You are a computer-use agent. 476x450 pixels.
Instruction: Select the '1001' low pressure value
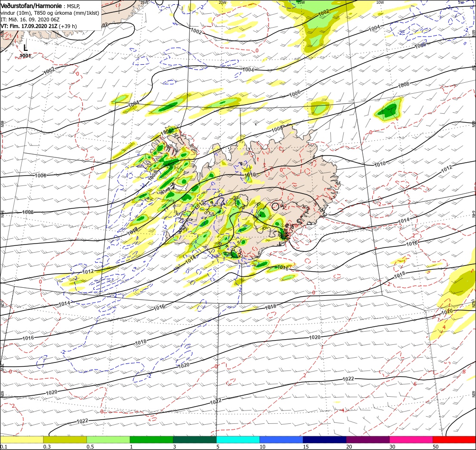(x=25, y=56)
